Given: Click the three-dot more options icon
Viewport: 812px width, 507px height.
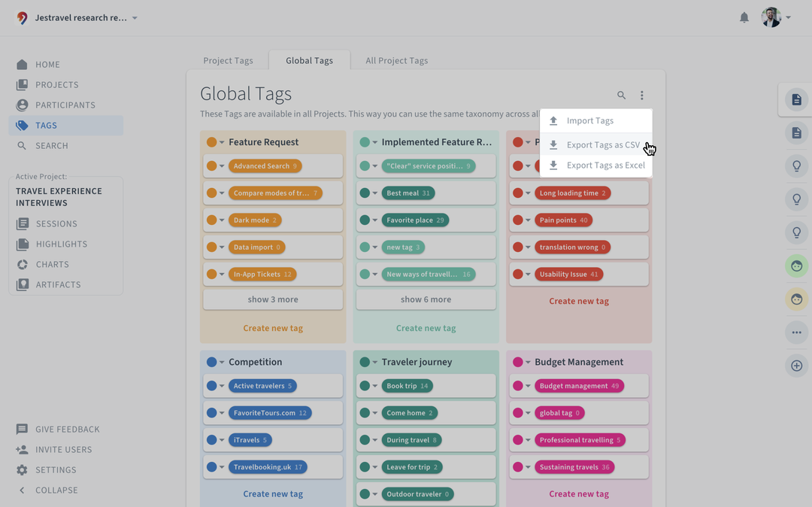Looking at the screenshot, I should (x=641, y=96).
